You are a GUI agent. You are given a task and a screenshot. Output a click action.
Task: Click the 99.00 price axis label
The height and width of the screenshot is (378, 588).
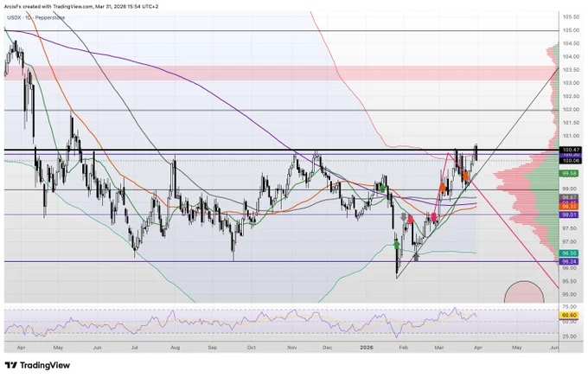(571, 189)
